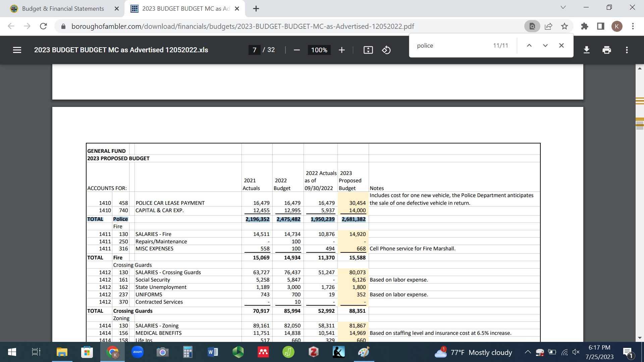Toggle the browser side panel
Image resolution: width=644 pixels, height=362 pixels.
pyautogui.click(x=600, y=26)
